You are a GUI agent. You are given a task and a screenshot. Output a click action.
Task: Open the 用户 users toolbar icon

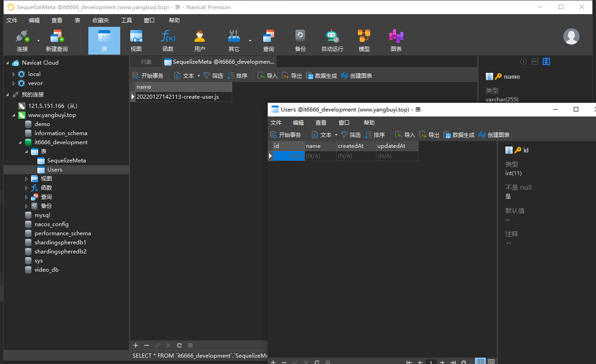point(200,41)
